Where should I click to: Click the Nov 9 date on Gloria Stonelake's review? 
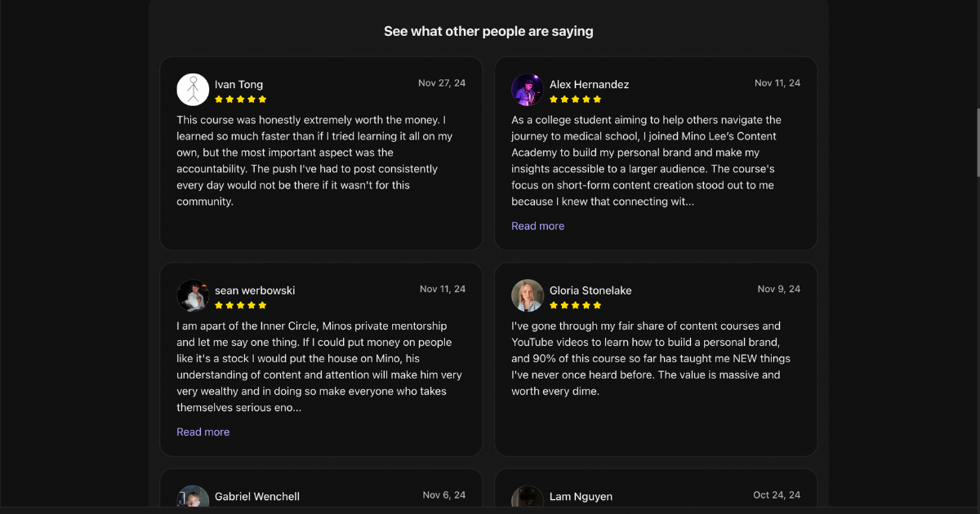click(x=778, y=288)
